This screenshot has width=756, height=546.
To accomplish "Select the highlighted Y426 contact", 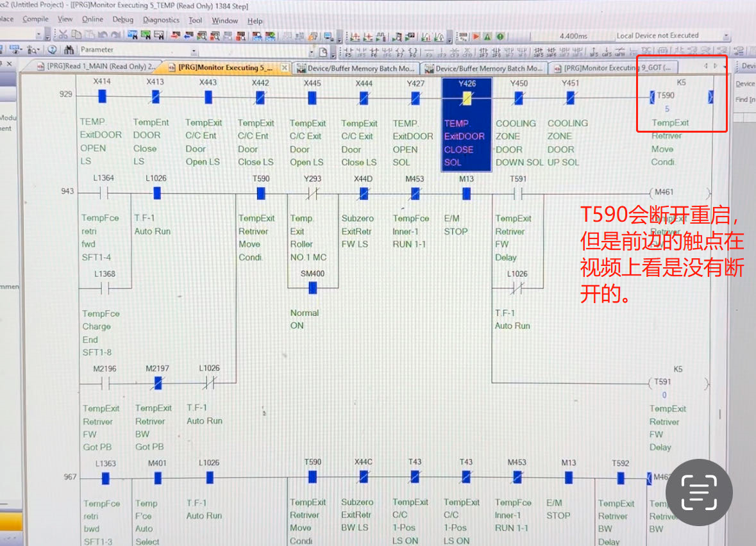I will coord(467,97).
